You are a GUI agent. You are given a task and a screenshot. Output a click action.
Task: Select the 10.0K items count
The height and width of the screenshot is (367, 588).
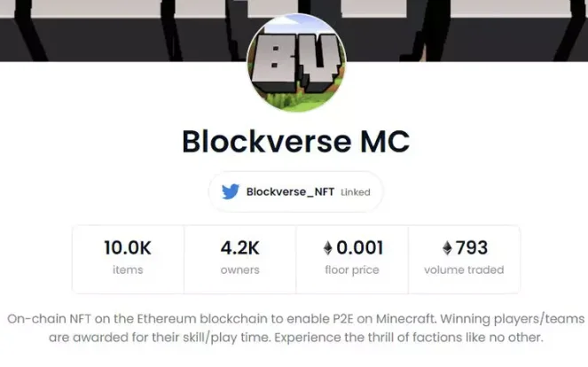click(128, 248)
